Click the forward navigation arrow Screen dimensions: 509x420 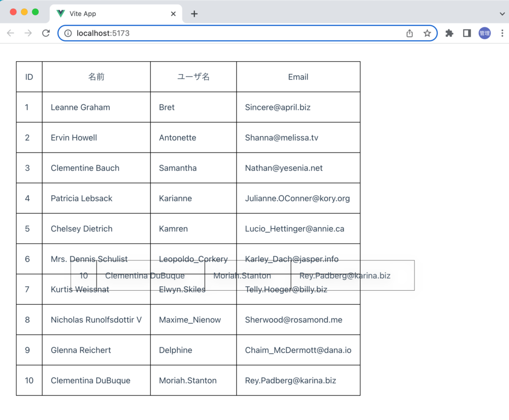[28, 33]
